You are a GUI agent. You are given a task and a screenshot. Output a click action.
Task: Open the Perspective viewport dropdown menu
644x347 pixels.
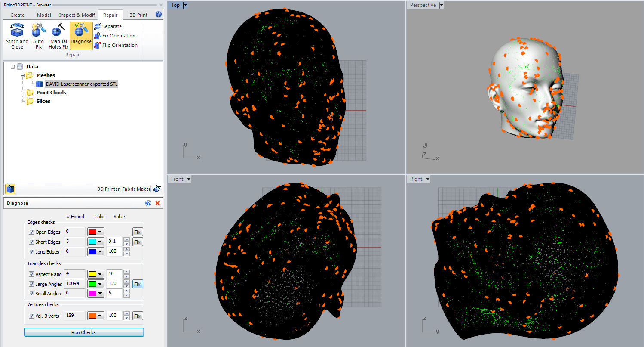(x=442, y=5)
